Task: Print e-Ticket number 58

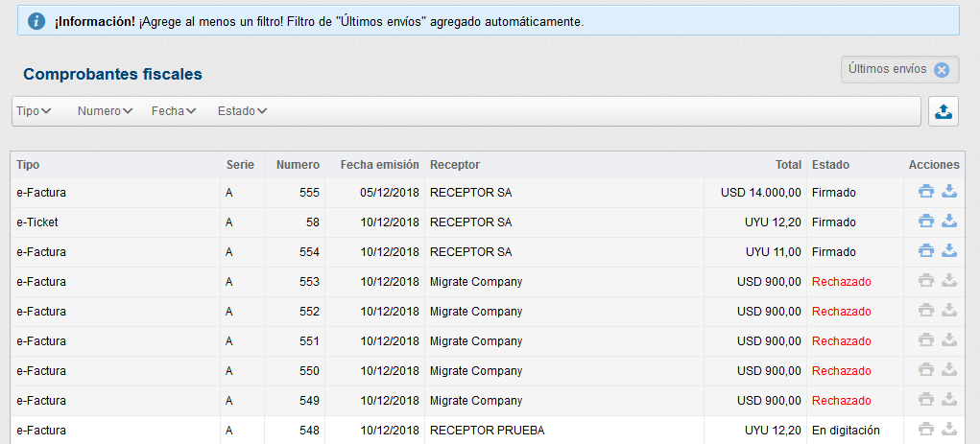Action: click(x=926, y=222)
